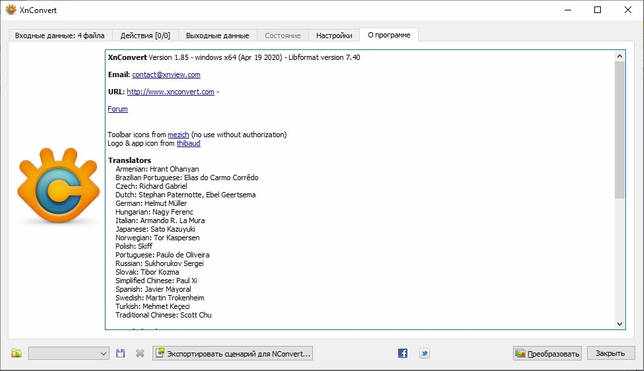644x371 pixels.
Task: Maximize the XnConvert window
Action: tap(598, 10)
